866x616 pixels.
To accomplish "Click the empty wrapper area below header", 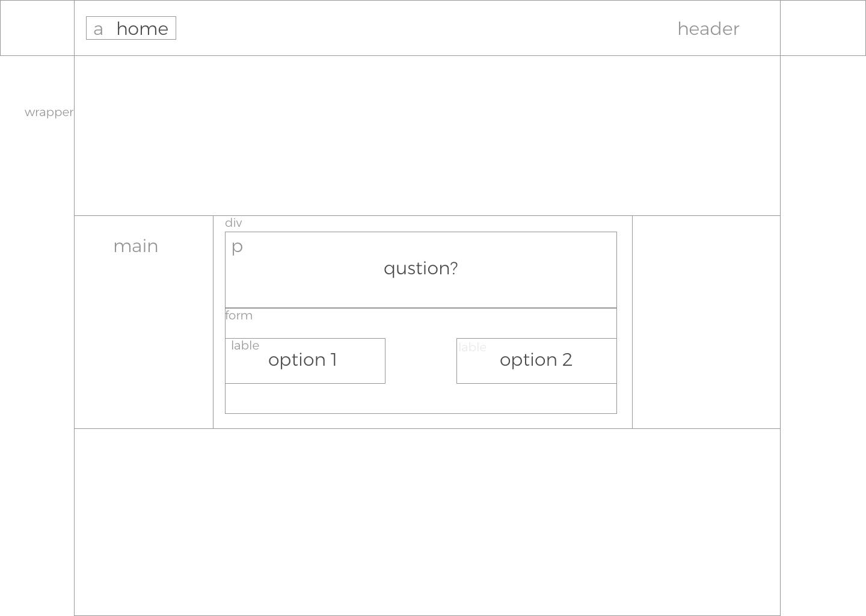I will point(427,135).
